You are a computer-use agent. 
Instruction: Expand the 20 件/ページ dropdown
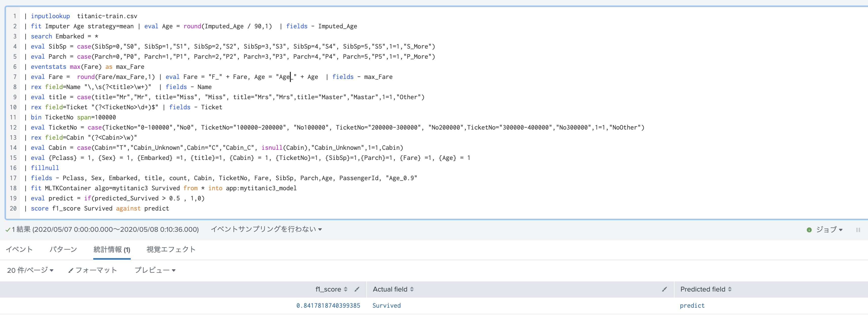tap(30, 270)
